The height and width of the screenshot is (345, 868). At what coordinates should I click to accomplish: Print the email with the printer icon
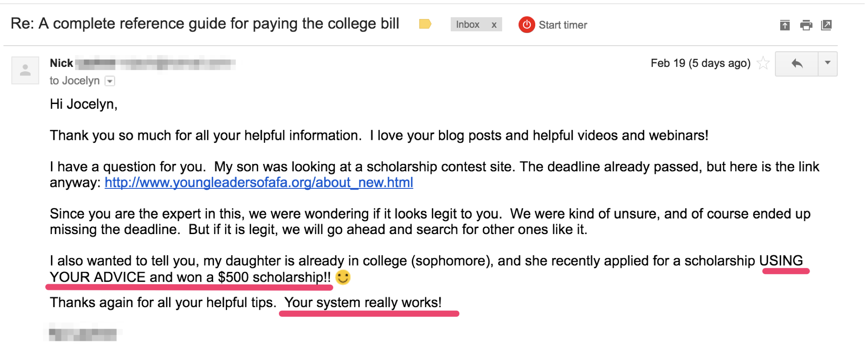click(806, 25)
